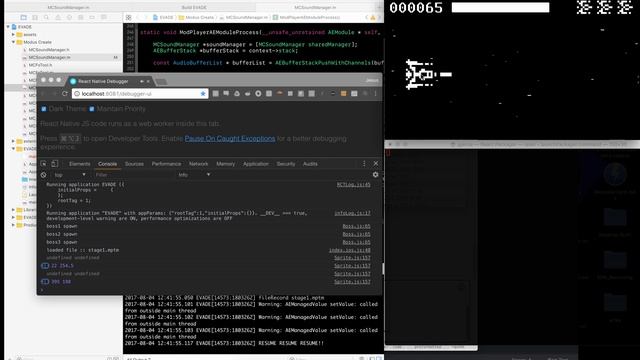Open Xcode breakpoint navigator icon
The image size is (640, 360).
pyautogui.click(x=92, y=18)
